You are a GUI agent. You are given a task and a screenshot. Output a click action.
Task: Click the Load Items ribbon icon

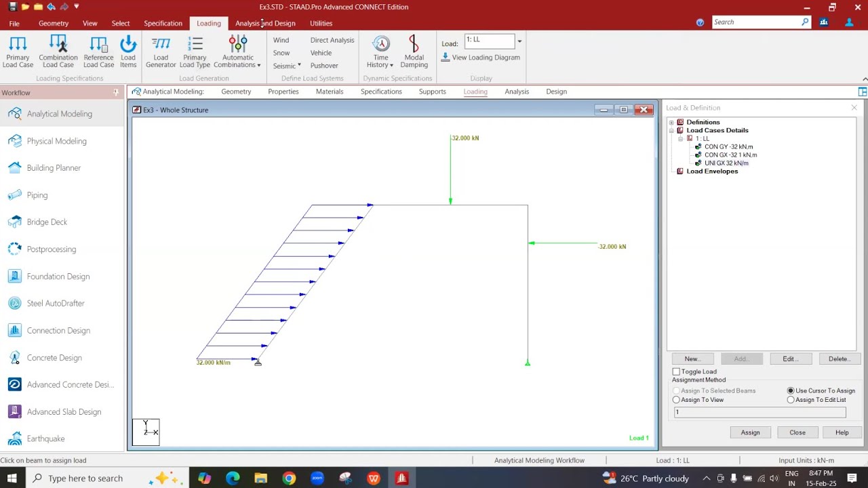point(128,52)
